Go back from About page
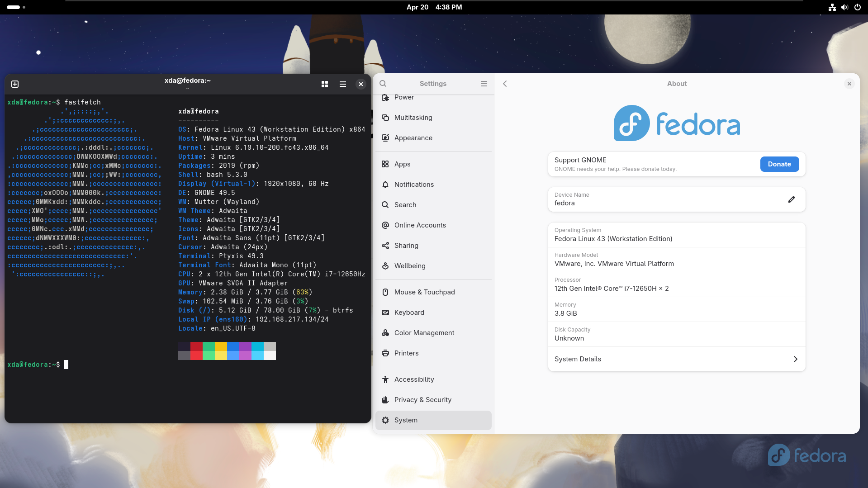868x488 pixels. [505, 84]
